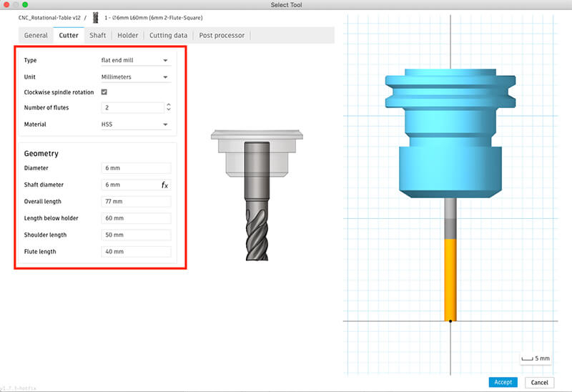This screenshot has width=572, height=392.
Task: Click the Cancel button
Action: click(x=539, y=382)
